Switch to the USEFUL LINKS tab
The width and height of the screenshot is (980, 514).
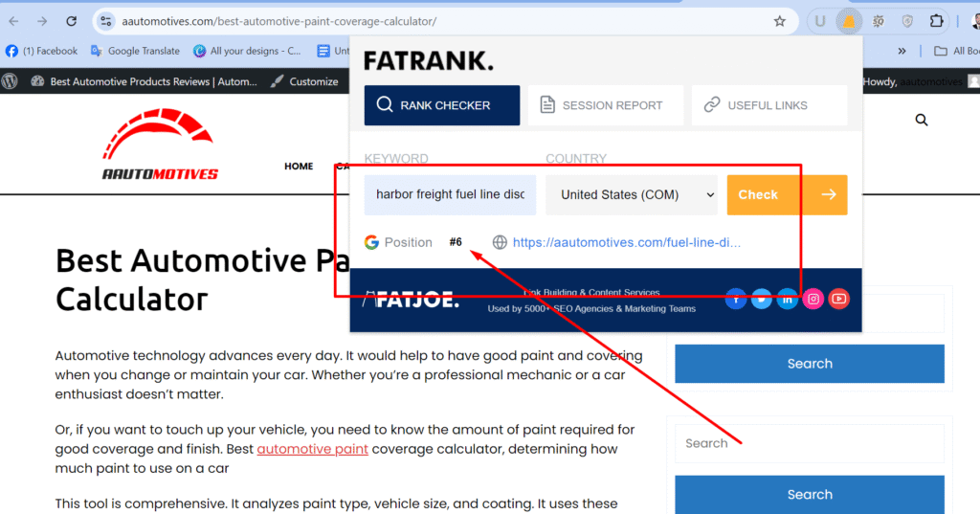769,105
